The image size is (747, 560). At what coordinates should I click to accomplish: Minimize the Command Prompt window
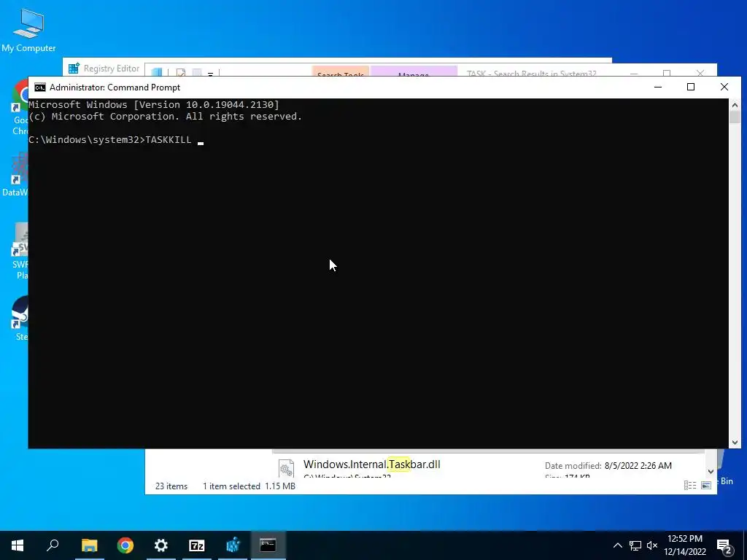coord(658,87)
